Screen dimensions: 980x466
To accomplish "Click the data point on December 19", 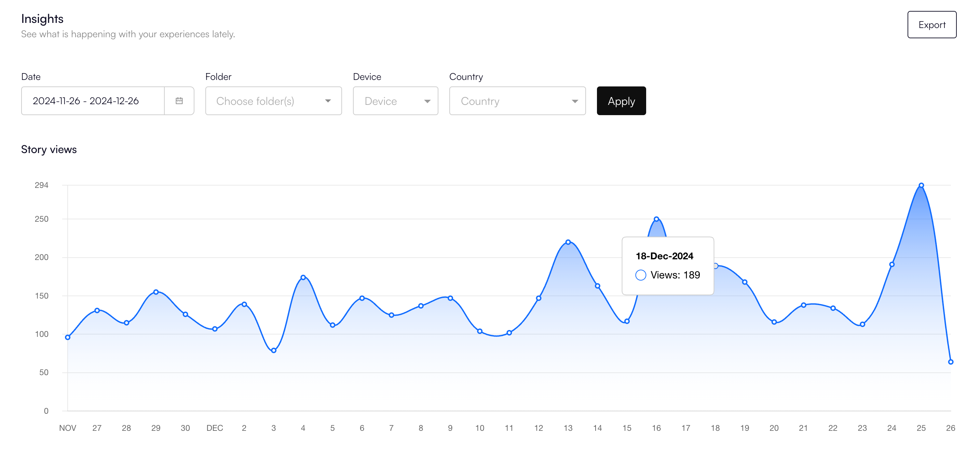I will pyautogui.click(x=745, y=282).
